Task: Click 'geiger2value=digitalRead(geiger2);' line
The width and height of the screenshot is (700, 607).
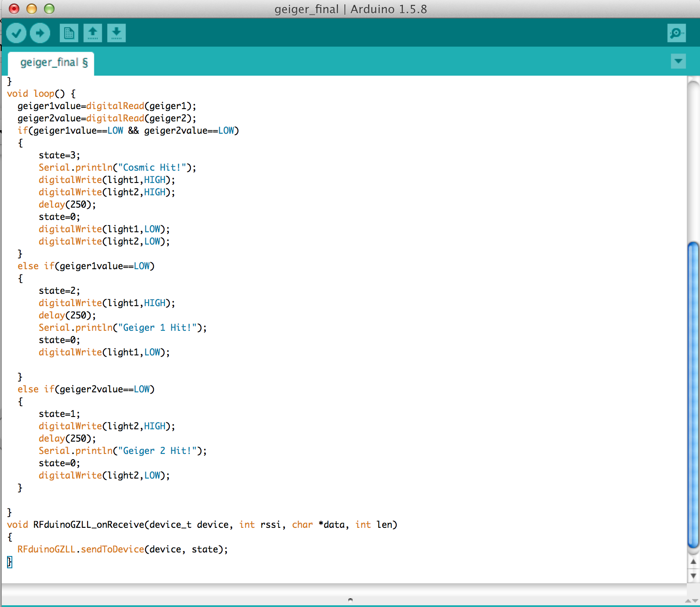Action: point(107,118)
